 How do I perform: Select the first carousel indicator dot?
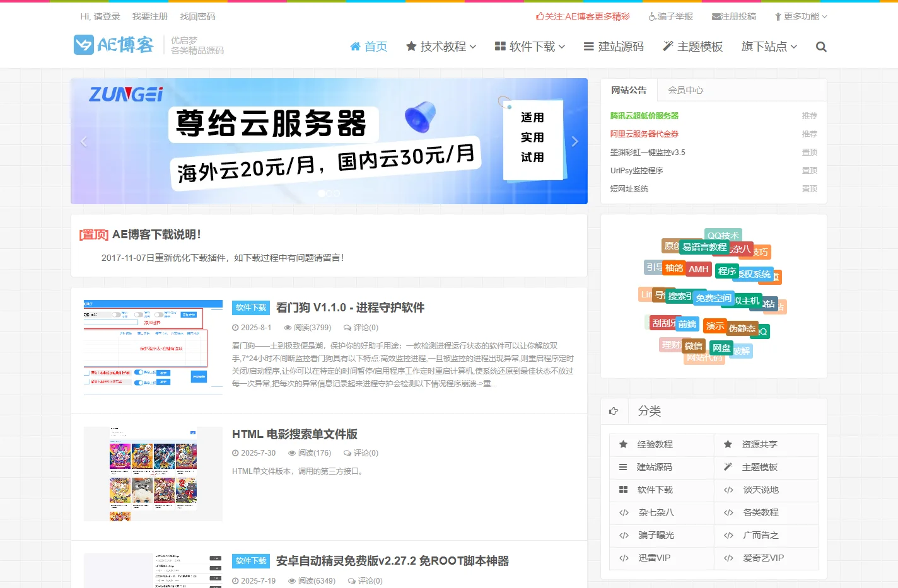(x=322, y=193)
